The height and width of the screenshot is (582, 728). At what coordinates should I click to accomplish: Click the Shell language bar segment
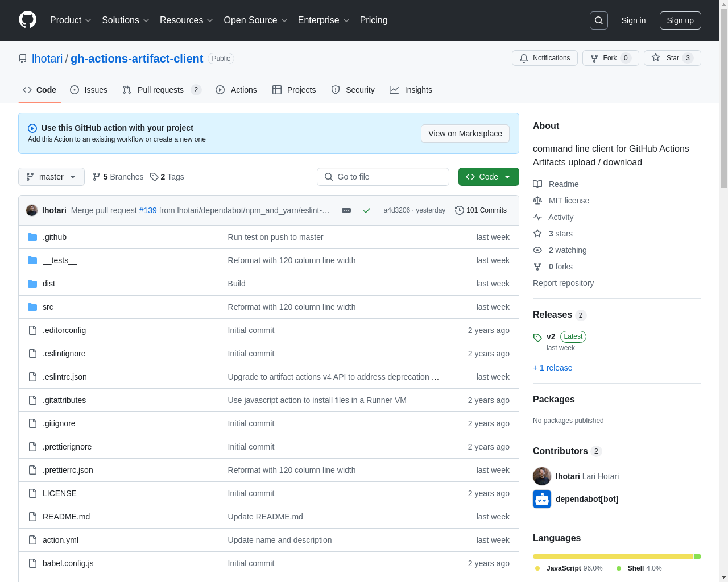tap(698, 556)
